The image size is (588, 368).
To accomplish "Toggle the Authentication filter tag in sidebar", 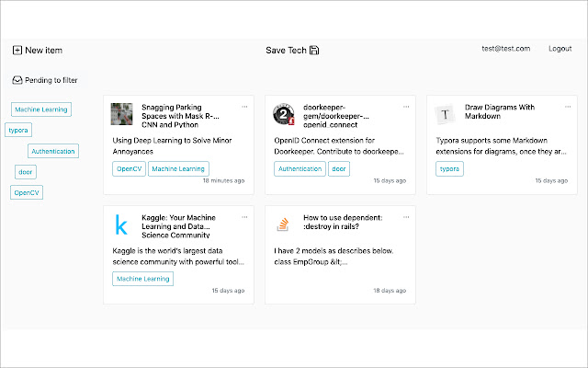I will coord(53,151).
